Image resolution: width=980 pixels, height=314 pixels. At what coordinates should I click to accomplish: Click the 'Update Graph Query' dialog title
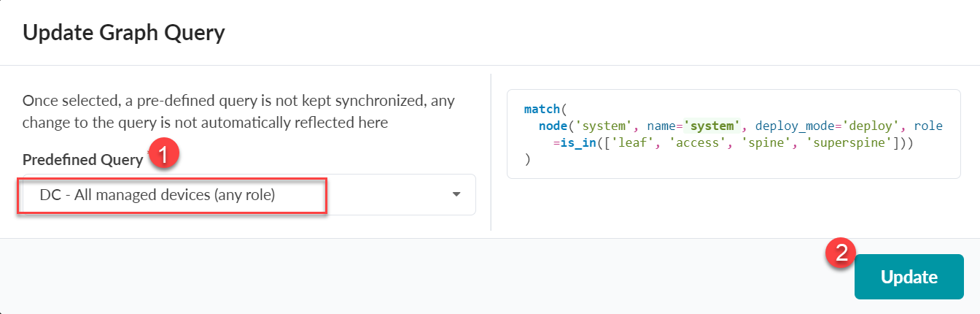[x=124, y=33]
